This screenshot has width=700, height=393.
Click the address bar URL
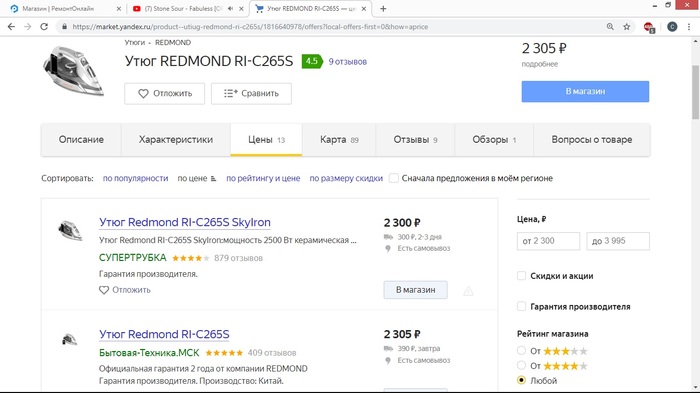[x=250, y=27]
